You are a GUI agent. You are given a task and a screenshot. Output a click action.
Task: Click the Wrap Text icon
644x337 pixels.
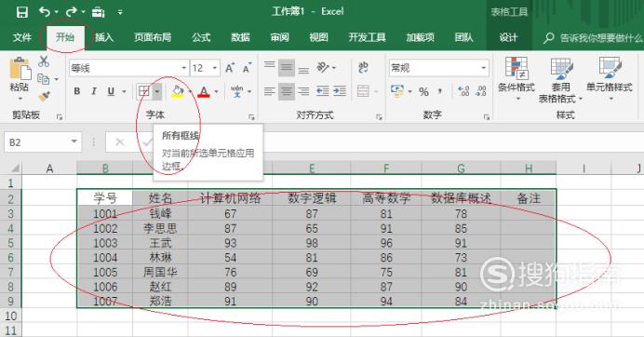coord(364,67)
